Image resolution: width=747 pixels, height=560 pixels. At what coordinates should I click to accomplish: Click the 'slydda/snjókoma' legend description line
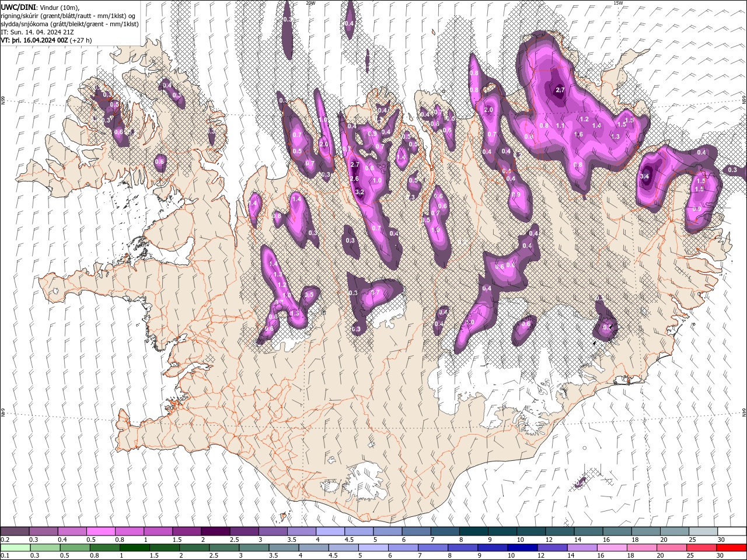tap(69, 23)
